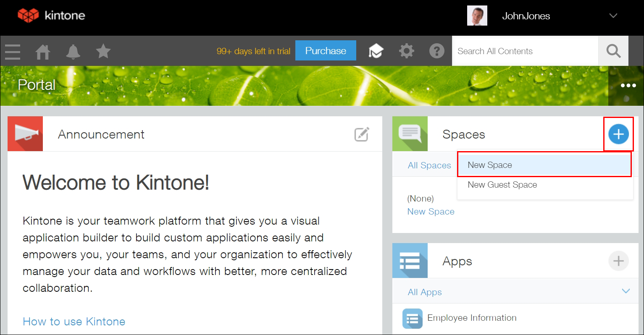
Task: Click the Purchase button
Action: (x=326, y=50)
